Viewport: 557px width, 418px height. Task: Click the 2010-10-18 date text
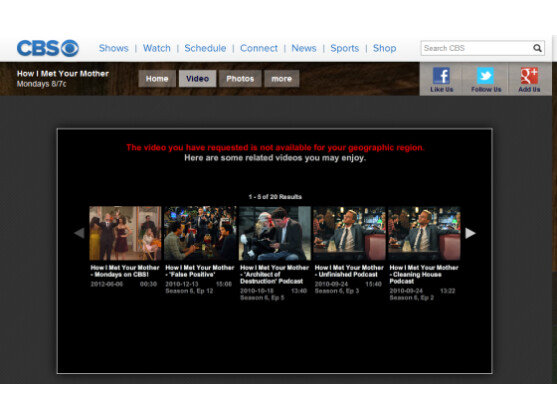257,291
